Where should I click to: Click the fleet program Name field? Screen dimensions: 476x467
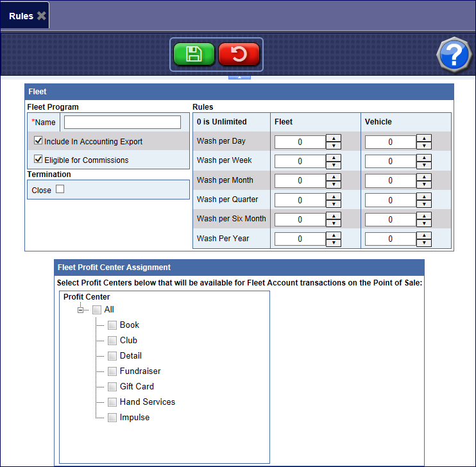coord(122,122)
